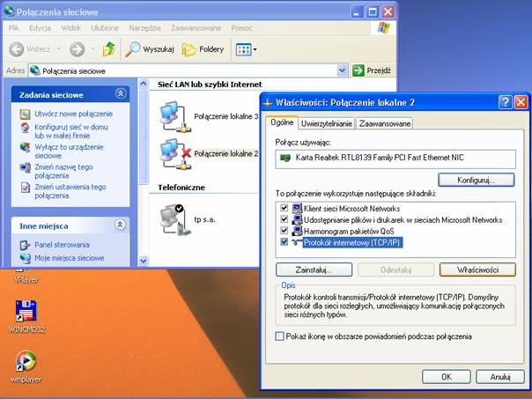Select Harmonogram pakietów QoS component
The height and width of the screenshot is (399, 532).
point(349,232)
